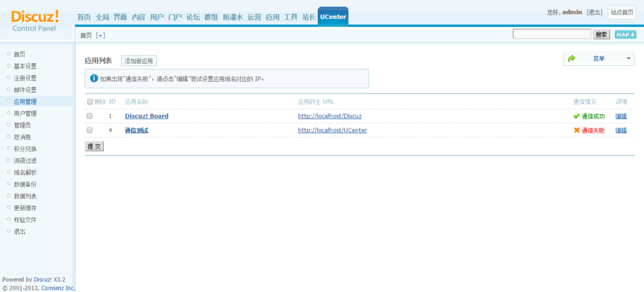644x292 pixels.
Task: Open the 工具 top navigation tab
Action: (x=290, y=17)
